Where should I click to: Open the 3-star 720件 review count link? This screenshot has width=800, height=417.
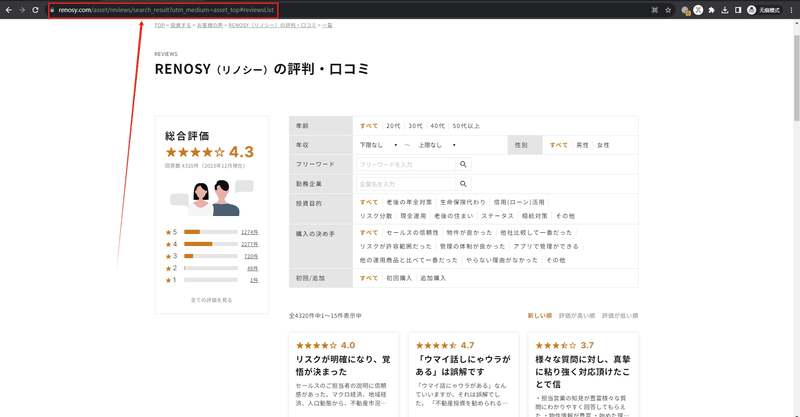pos(251,256)
